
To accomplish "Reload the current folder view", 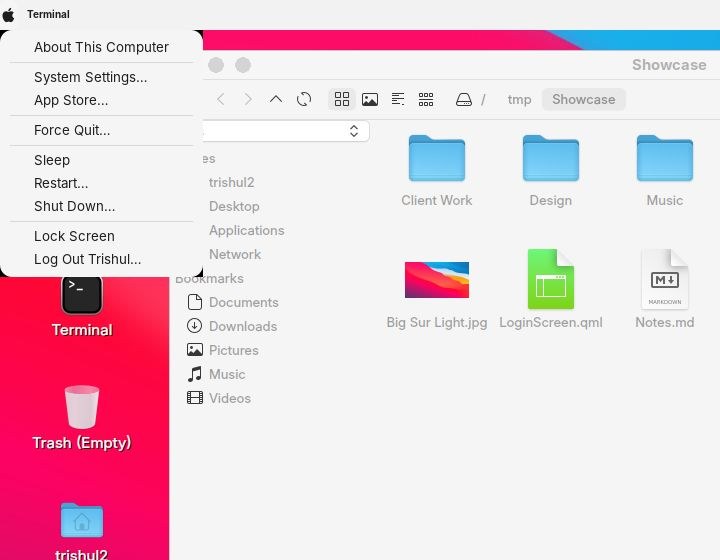I will 304,99.
